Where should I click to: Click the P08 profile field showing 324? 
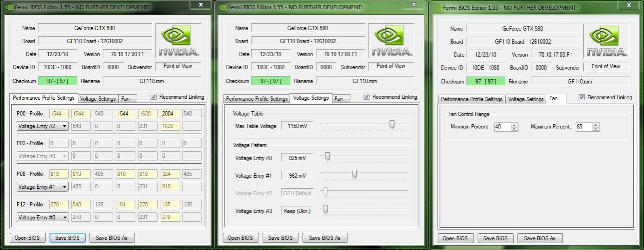[x=170, y=174]
